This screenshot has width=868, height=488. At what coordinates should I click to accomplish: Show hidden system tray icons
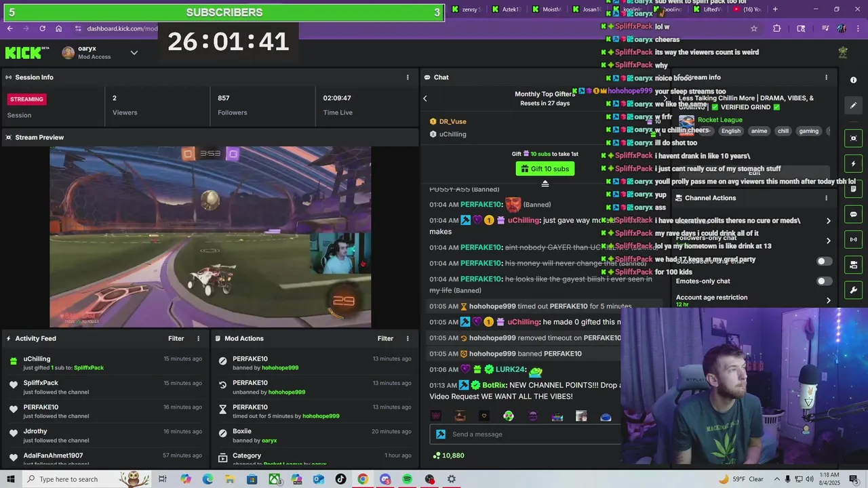(x=777, y=479)
